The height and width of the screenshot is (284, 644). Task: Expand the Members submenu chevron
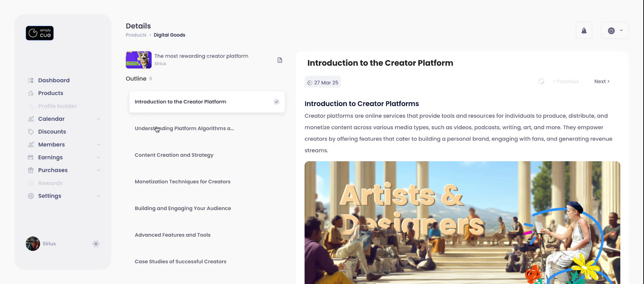point(98,145)
